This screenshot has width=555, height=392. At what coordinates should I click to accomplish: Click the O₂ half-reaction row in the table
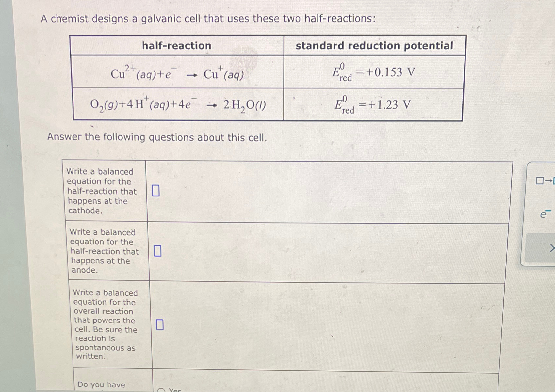(x=178, y=104)
